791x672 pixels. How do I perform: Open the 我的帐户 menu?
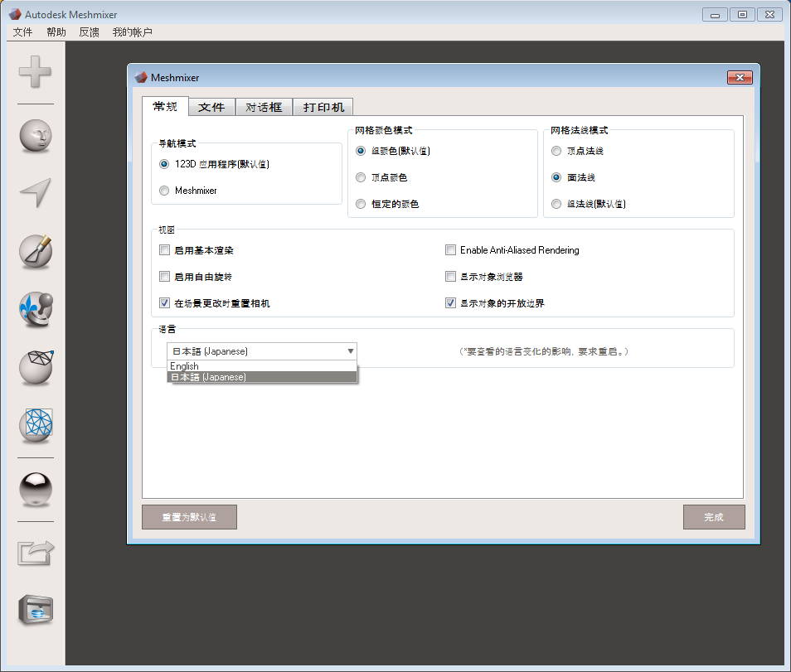point(132,32)
